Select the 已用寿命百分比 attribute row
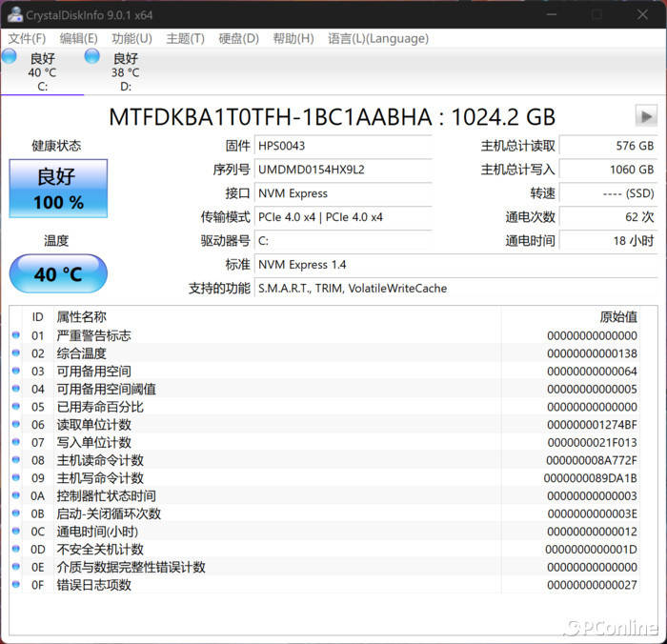The width and height of the screenshot is (667, 644). tap(326, 407)
